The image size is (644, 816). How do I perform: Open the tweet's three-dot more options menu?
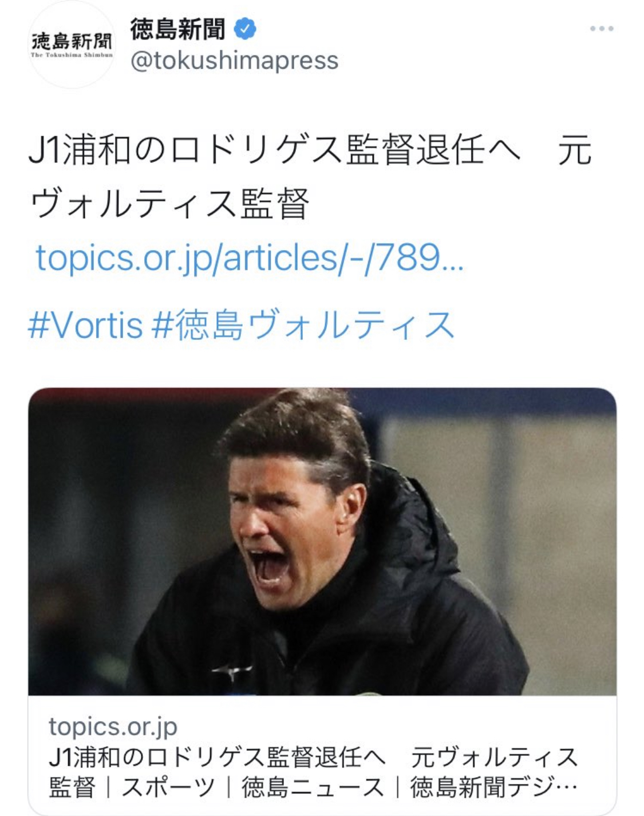602,29
